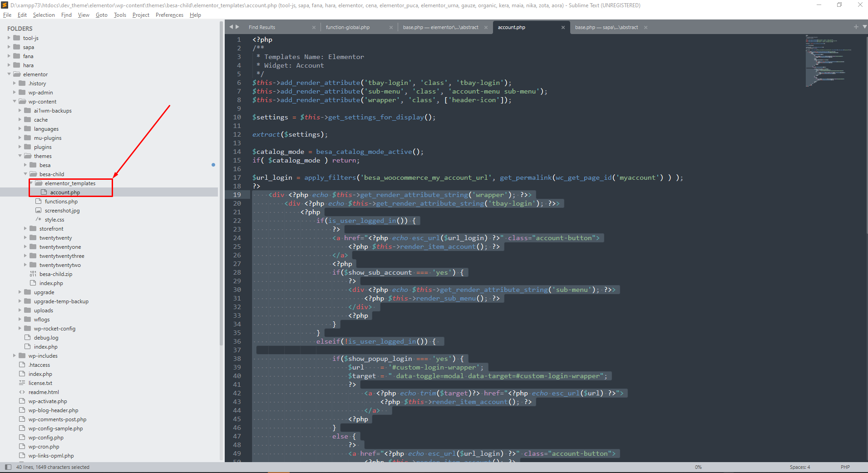Open the Goto menu
This screenshot has height=473, width=868.
pyautogui.click(x=102, y=15)
